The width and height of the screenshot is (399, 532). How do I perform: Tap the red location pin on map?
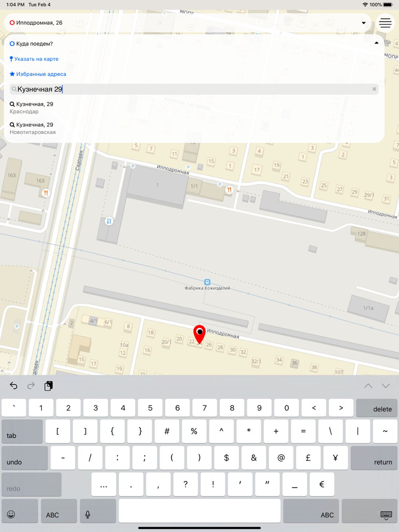point(199,334)
